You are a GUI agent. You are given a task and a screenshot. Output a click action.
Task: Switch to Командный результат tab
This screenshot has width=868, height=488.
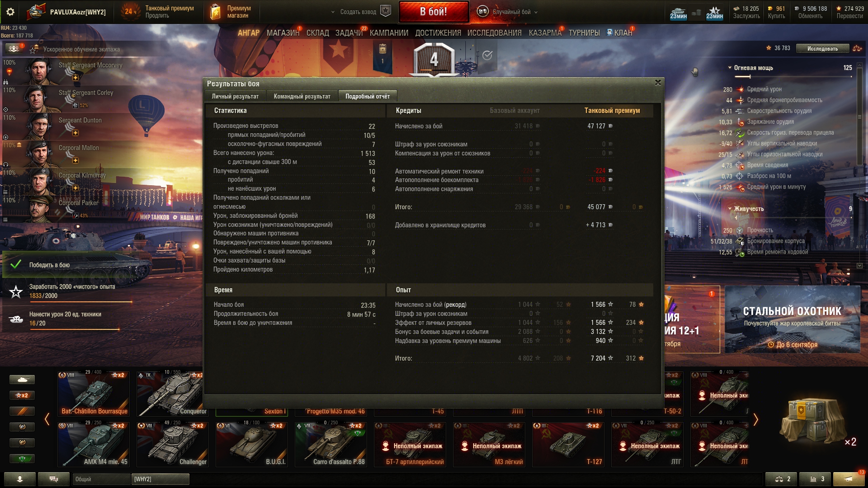[302, 96]
